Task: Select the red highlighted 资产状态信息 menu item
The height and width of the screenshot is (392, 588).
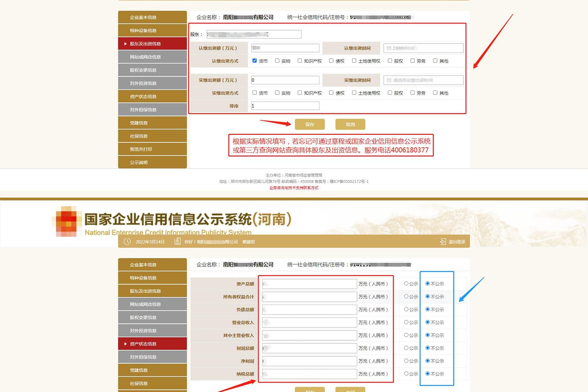Action: click(x=152, y=344)
